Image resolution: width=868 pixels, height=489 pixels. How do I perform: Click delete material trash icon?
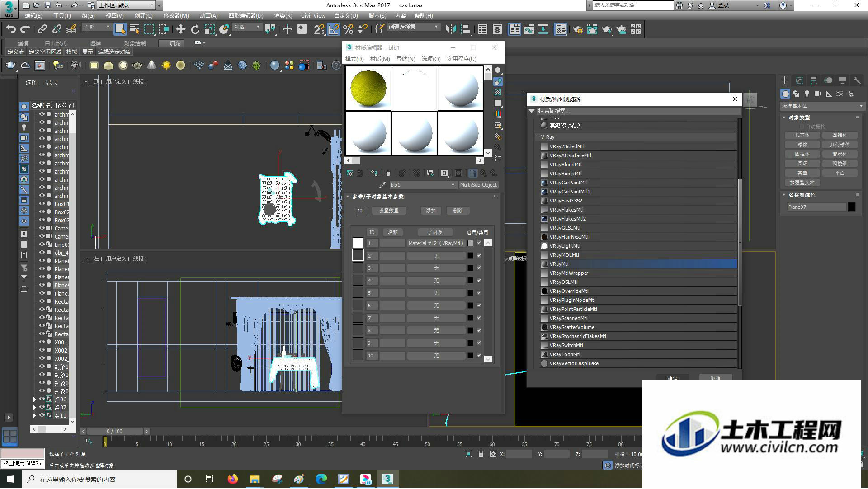(x=388, y=173)
